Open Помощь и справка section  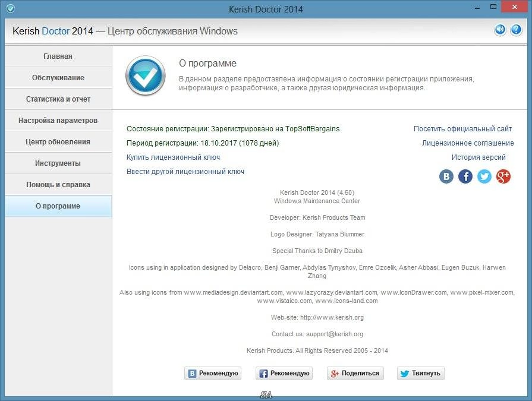pyautogui.click(x=58, y=184)
